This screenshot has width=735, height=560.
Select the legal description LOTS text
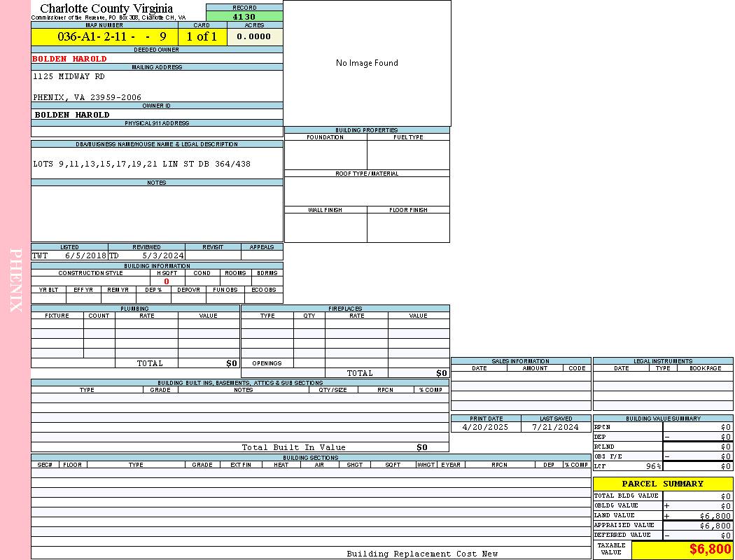point(141,164)
